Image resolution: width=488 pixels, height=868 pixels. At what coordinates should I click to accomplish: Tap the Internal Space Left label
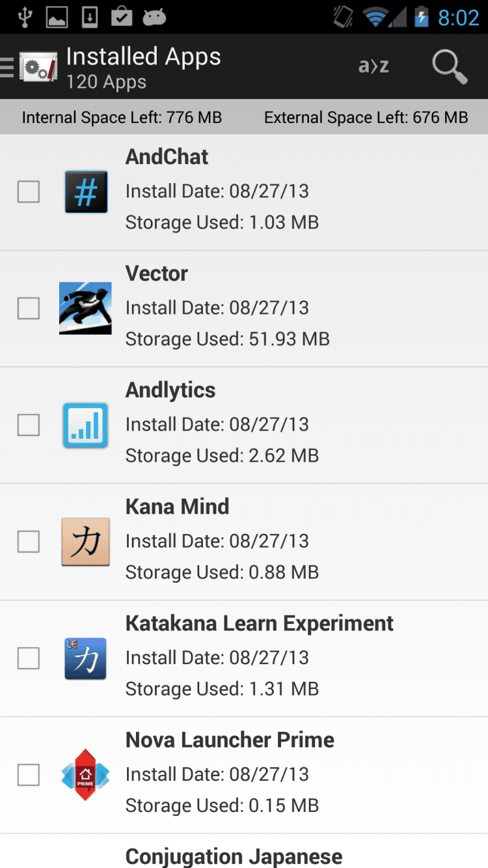pos(122,118)
